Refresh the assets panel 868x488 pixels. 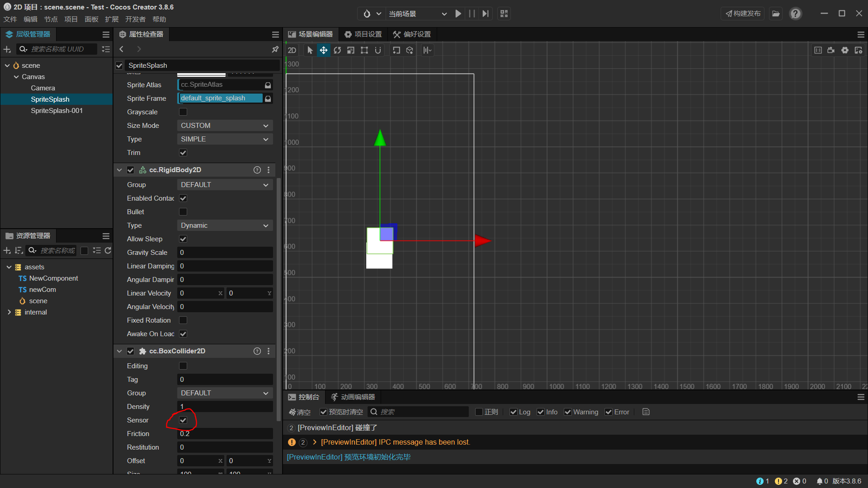pos(108,250)
